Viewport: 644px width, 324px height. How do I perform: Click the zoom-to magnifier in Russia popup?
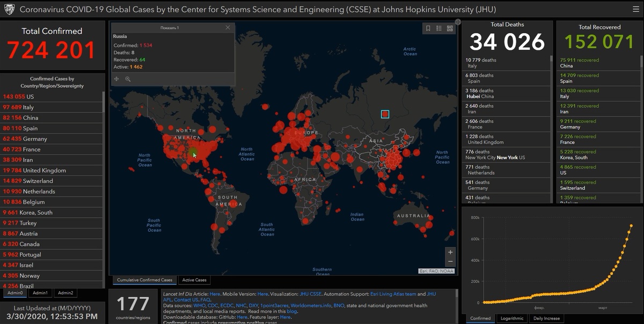pyautogui.click(x=128, y=79)
